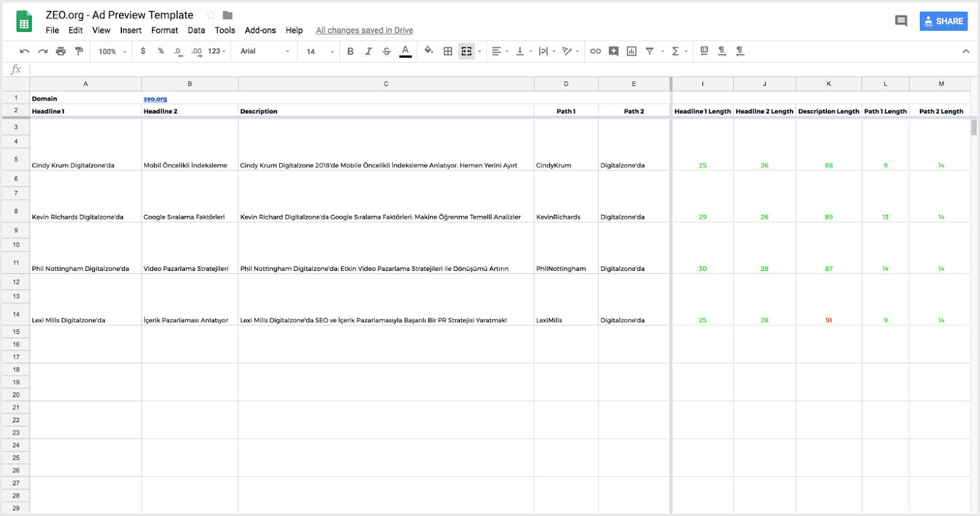
Task: Select row 14 header
Action: point(16,314)
